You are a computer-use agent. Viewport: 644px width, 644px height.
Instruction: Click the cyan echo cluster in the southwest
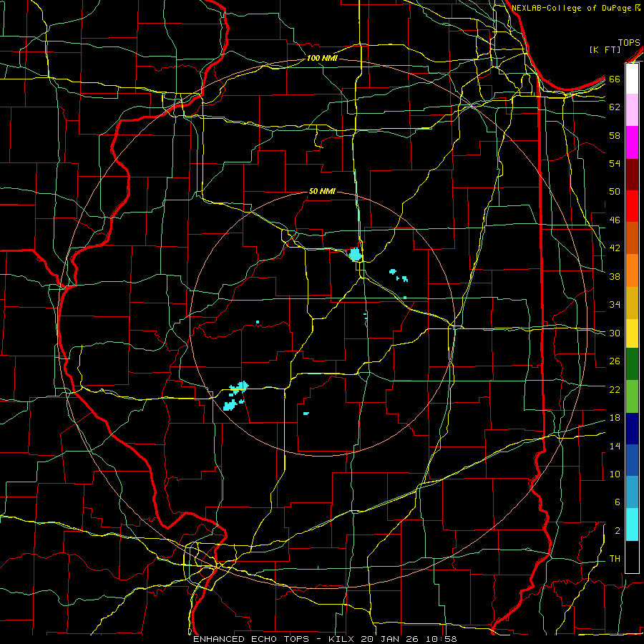click(x=235, y=396)
